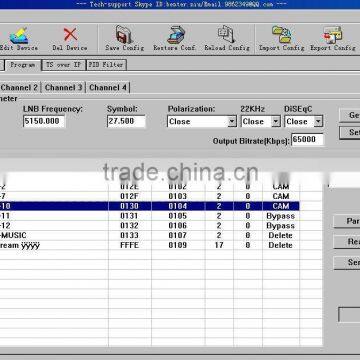The height and width of the screenshot is (360, 360).
Task: Click the MUSIC program row name
Action: point(13,235)
